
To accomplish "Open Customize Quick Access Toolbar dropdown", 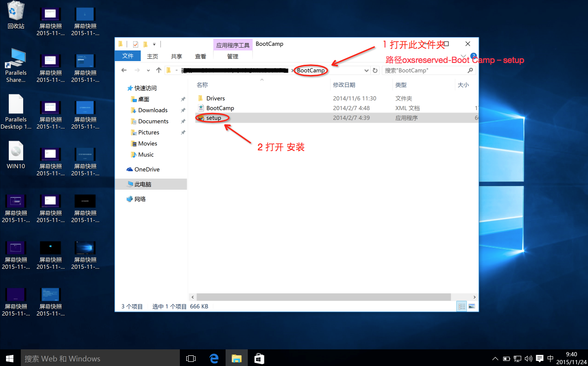I will click(x=154, y=44).
